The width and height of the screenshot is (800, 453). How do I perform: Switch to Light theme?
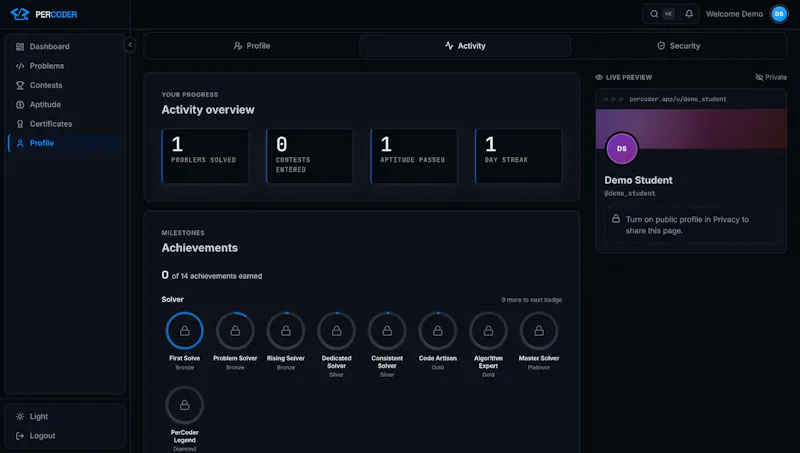65,417
